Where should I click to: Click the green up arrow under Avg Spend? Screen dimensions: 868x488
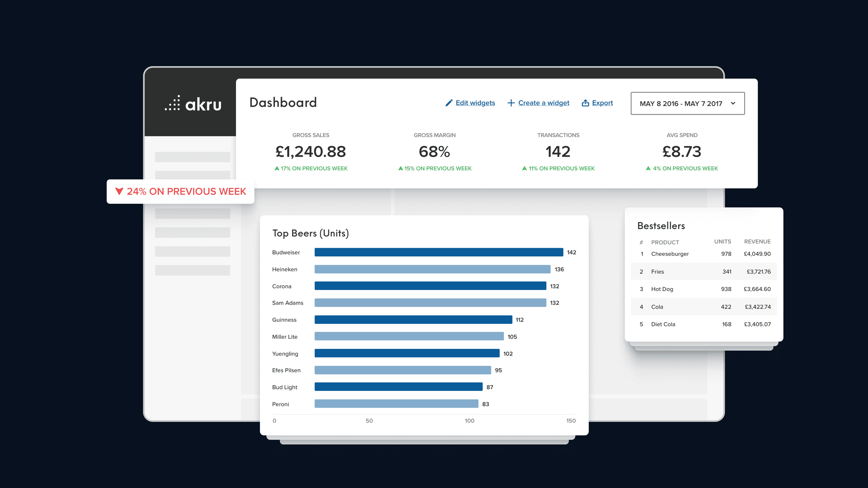pyautogui.click(x=648, y=168)
